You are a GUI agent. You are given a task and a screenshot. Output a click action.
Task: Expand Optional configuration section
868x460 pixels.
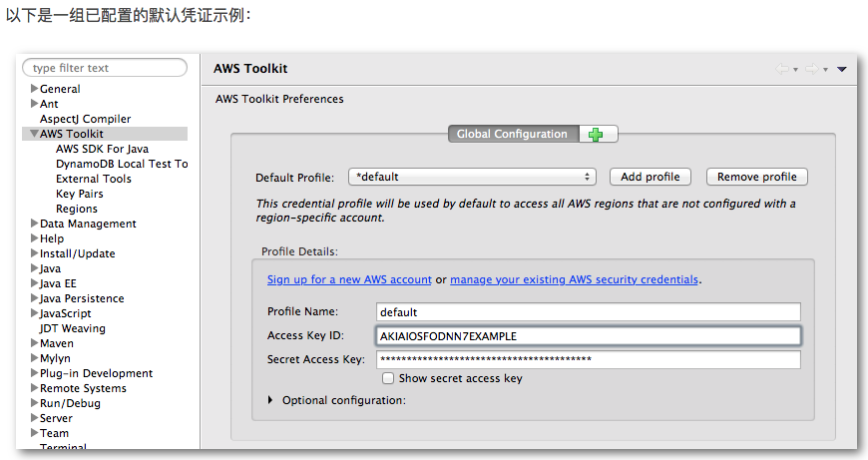tap(270, 400)
